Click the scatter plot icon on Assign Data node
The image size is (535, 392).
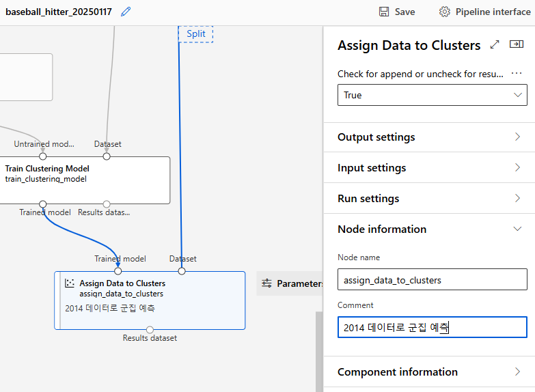[70, 283]
